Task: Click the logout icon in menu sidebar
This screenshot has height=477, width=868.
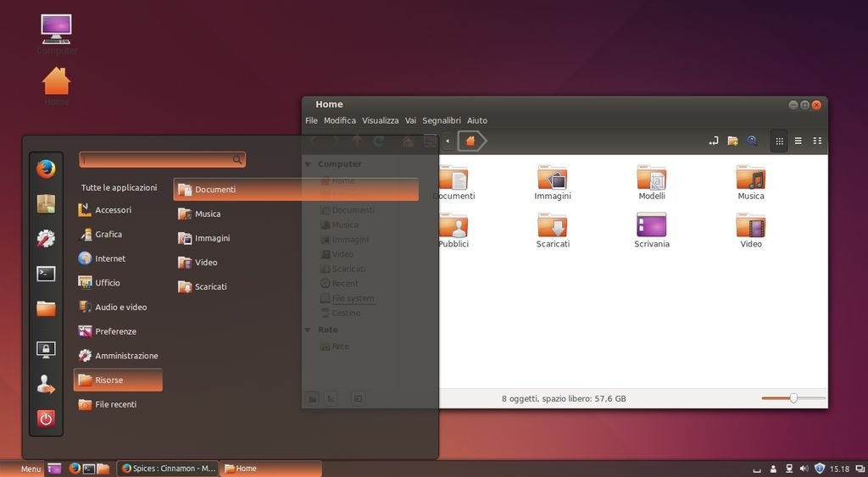Action: (x=46, y=385)
